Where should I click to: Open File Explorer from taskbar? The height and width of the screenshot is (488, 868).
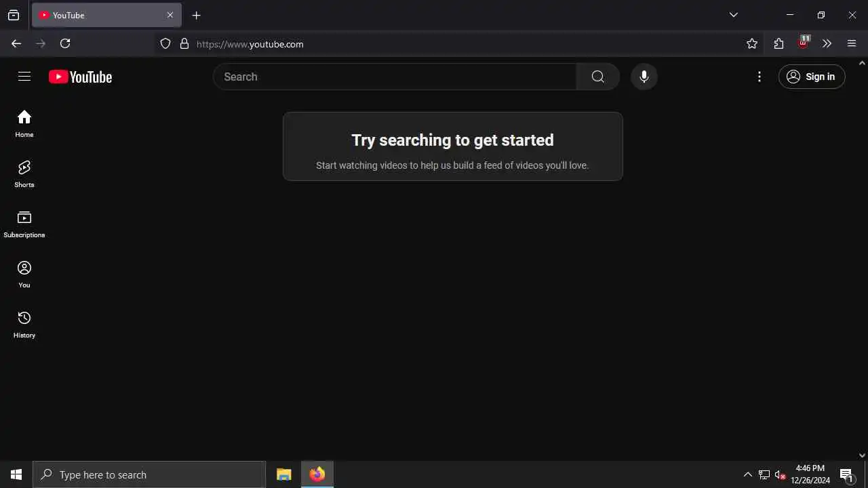point(284,474)
